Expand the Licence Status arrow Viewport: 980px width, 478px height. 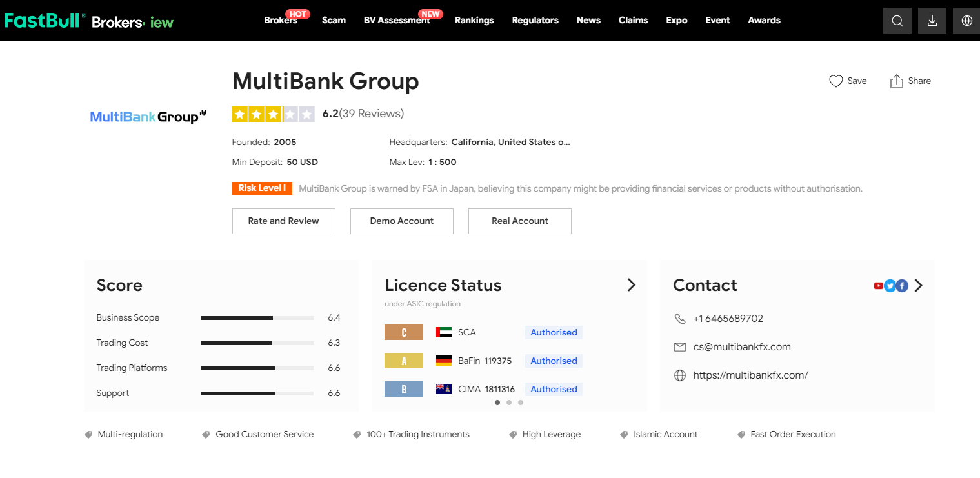pos(631,285)
